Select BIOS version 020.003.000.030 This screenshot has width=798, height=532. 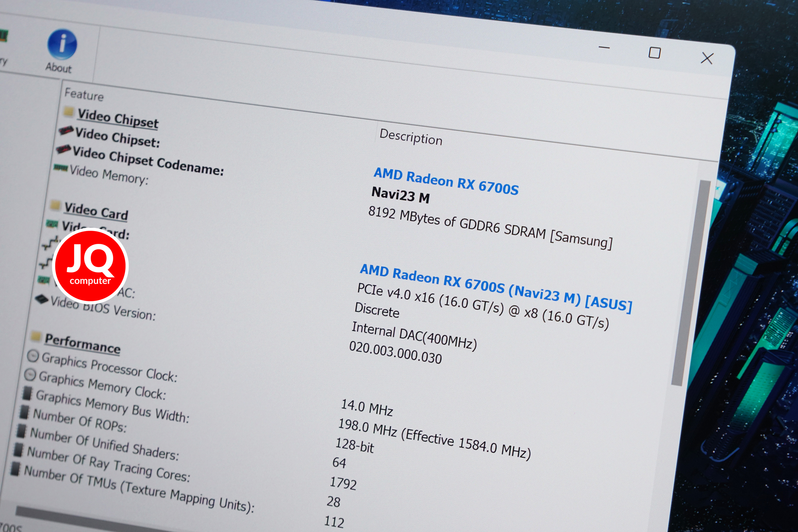coord(395,352)
